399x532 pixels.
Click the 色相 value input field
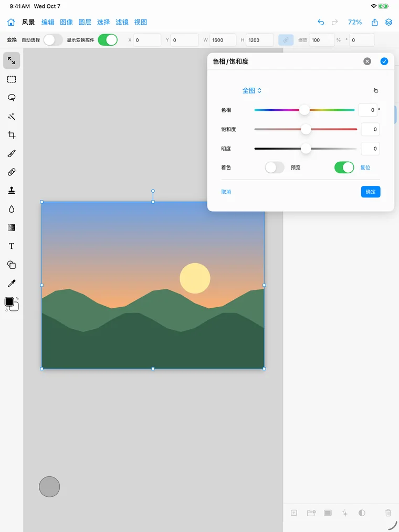368,110
